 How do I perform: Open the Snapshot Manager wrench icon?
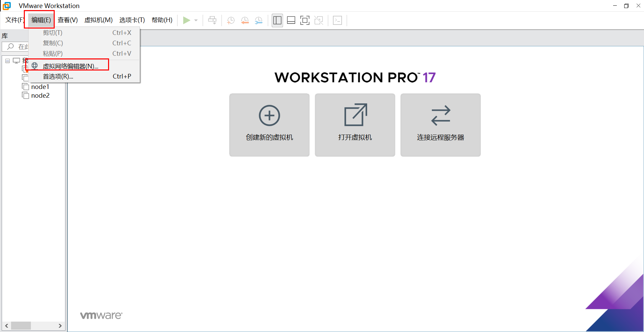click(259, 20)
